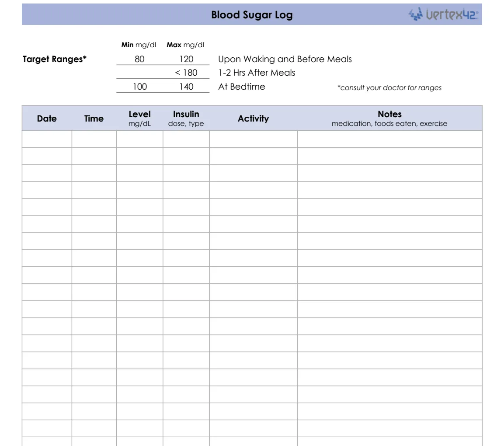Select the Insulin dose, type column header
The width and height of the screenshot is (504, 446).
click(x=186, y=118)
